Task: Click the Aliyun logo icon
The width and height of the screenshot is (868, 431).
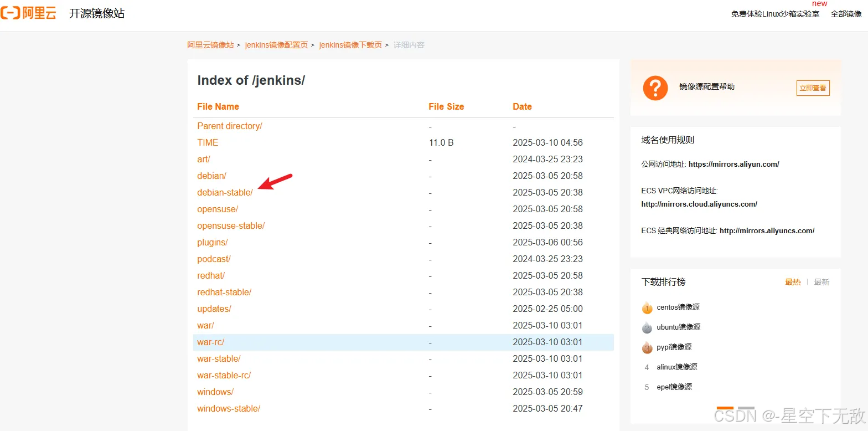Action: point(28,13)
